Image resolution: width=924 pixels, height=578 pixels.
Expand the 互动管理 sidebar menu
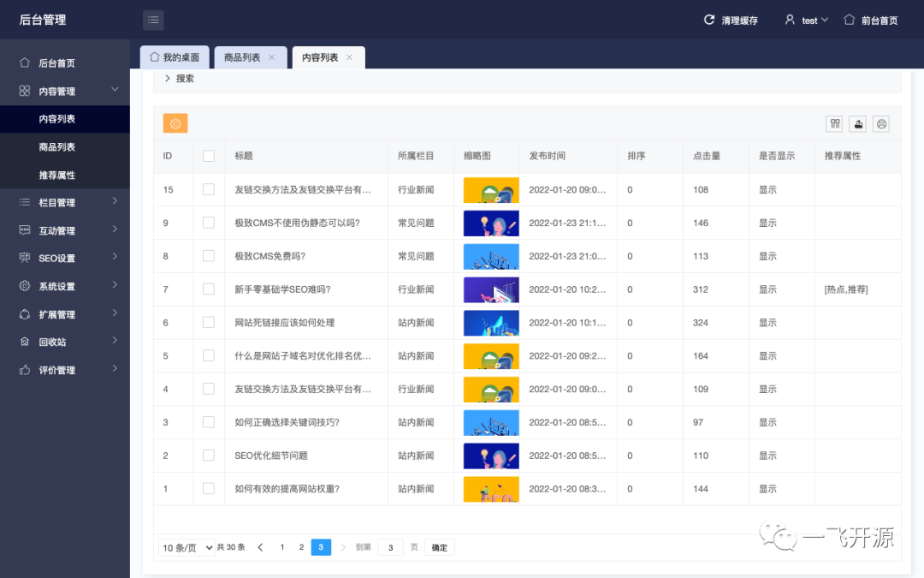115,229
